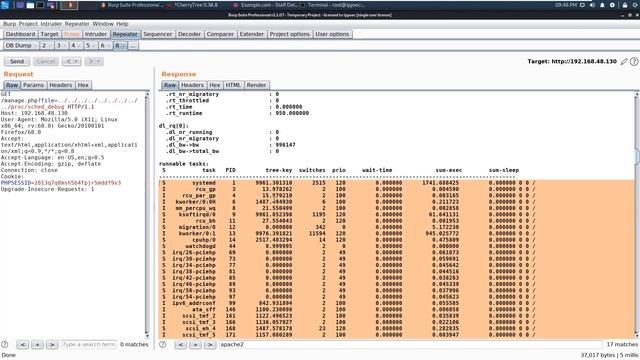640x360 pixels.
Task: Open the Help menu
Action: 122,24
